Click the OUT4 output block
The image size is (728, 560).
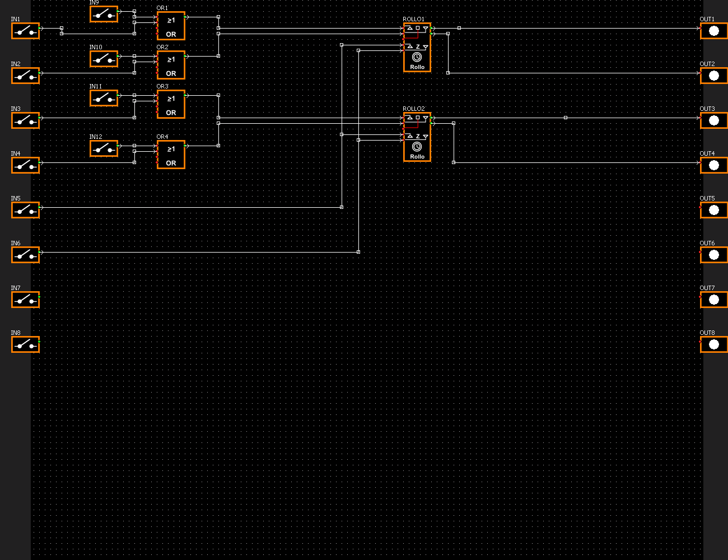point(713,165)
